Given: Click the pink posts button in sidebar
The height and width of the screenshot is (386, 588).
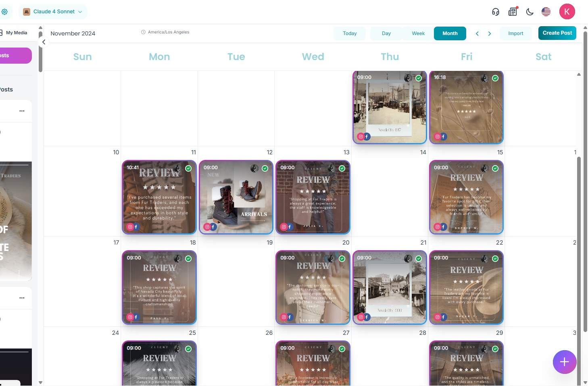Looking at the screenshot, I should coord(16,56).
